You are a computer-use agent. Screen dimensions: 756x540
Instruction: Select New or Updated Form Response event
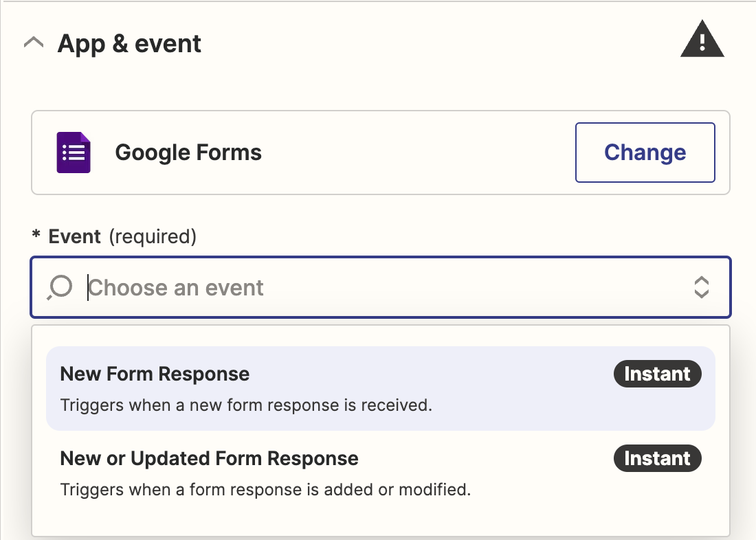click(x=381, y=473)
